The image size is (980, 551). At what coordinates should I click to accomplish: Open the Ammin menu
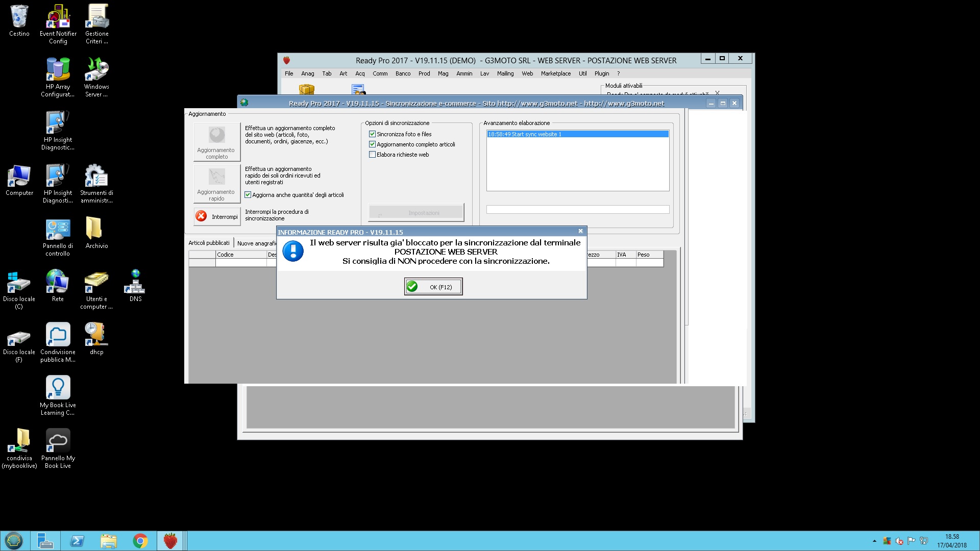(x=464, y=73)
